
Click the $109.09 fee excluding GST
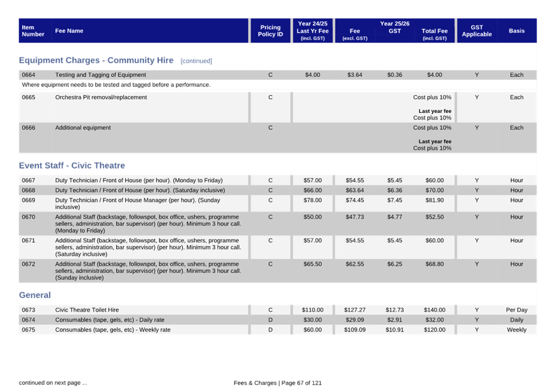click(355, 330)
